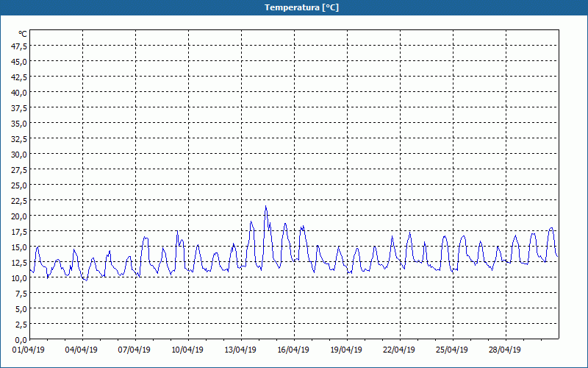Select the 20,0 y-axis value
The width and height of the screenshot is (588, 368).
coord(20,216)
